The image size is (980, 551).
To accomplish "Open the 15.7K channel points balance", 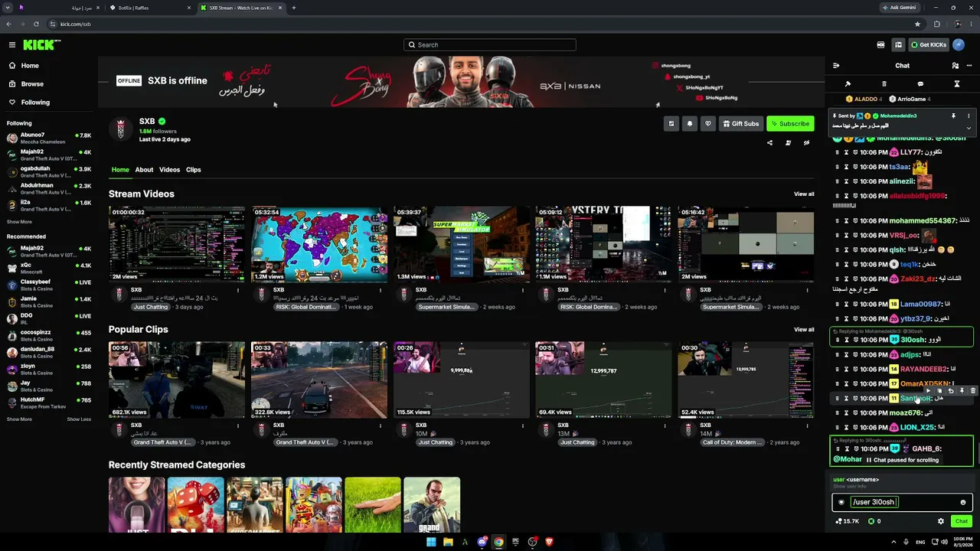I will point(848,521).
